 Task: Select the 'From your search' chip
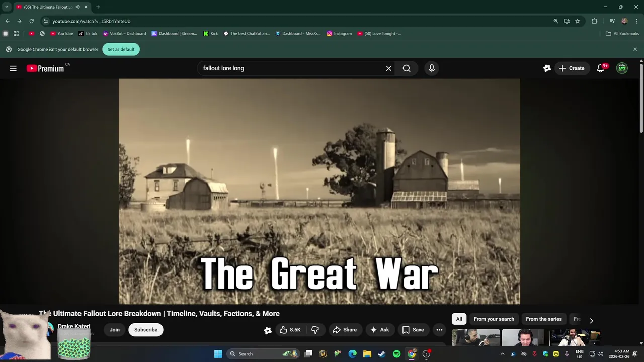[x=494, y=319]
